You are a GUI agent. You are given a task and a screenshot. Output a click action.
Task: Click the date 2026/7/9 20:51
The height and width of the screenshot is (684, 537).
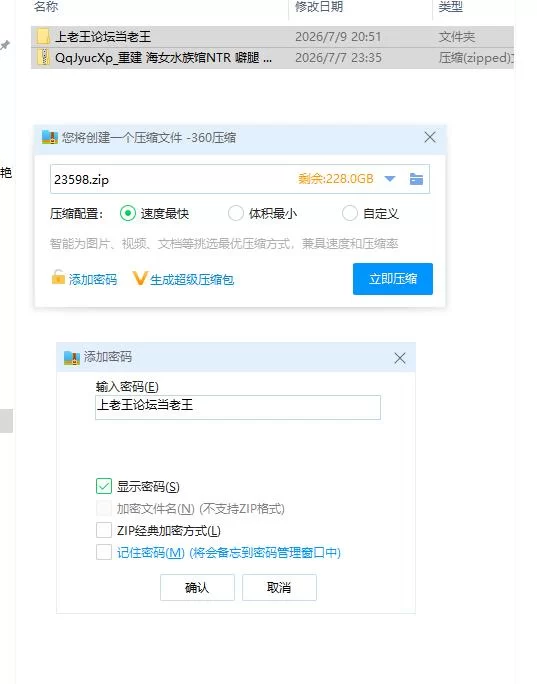pyautogui.click(x=338, y=37)
